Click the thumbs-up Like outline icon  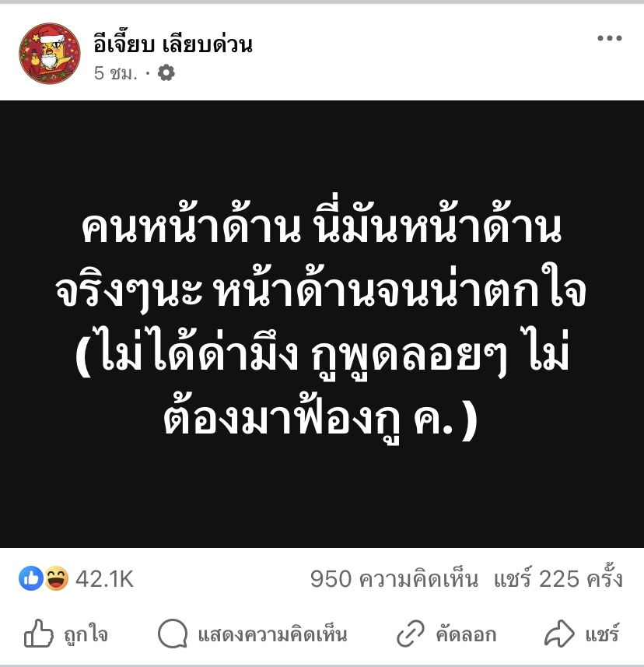(x=38, y=634)
